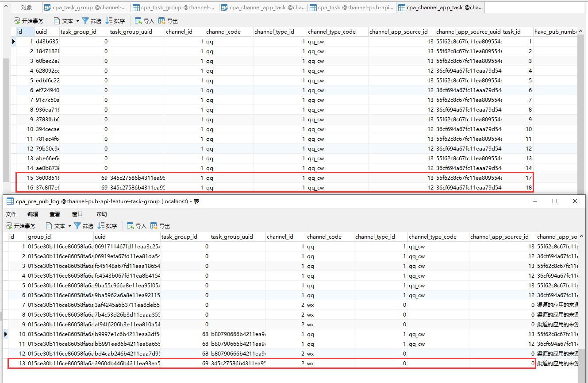Click 导出 export icon in top toolbar
588x383 pixels.
pyautogui.click(x=168, y=21)
